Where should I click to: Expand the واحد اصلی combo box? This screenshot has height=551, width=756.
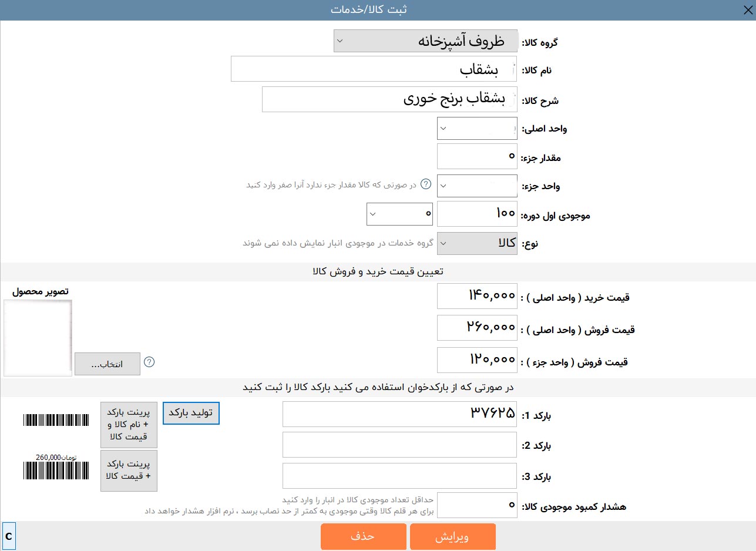(477, 128)
